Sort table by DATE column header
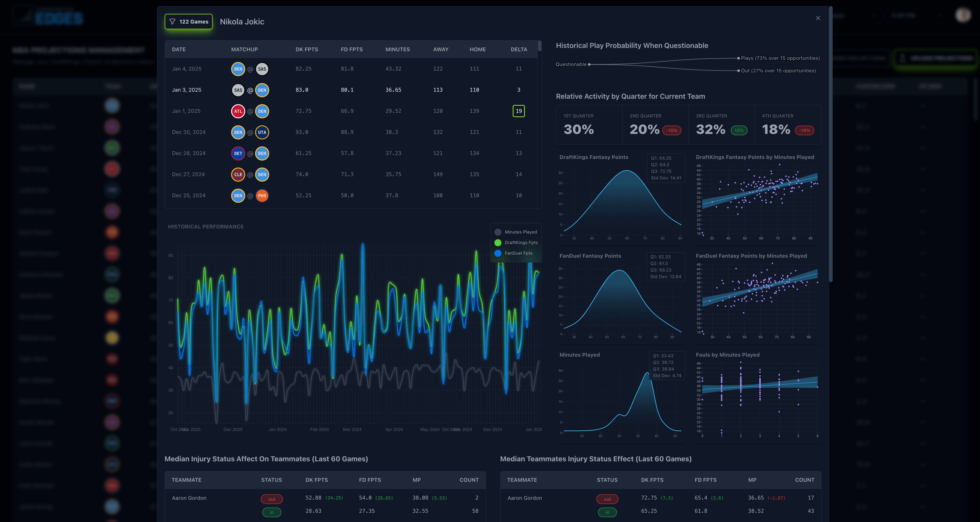 coord(179,49)
